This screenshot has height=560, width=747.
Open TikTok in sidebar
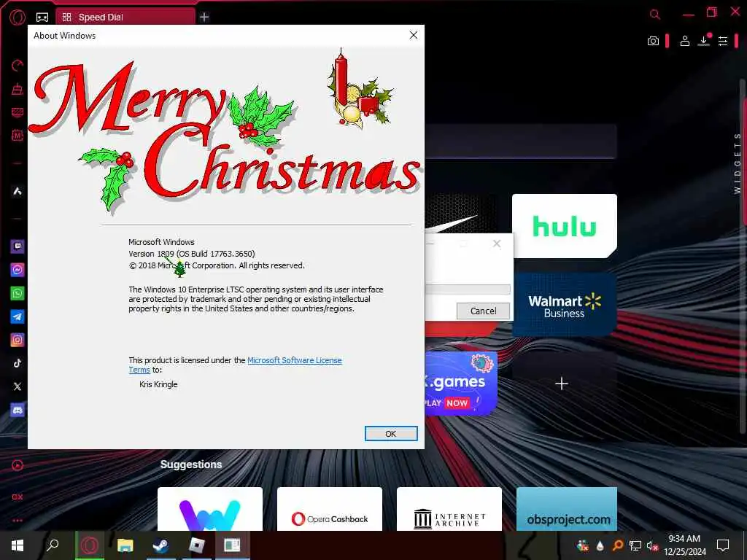tap(18, 363)
